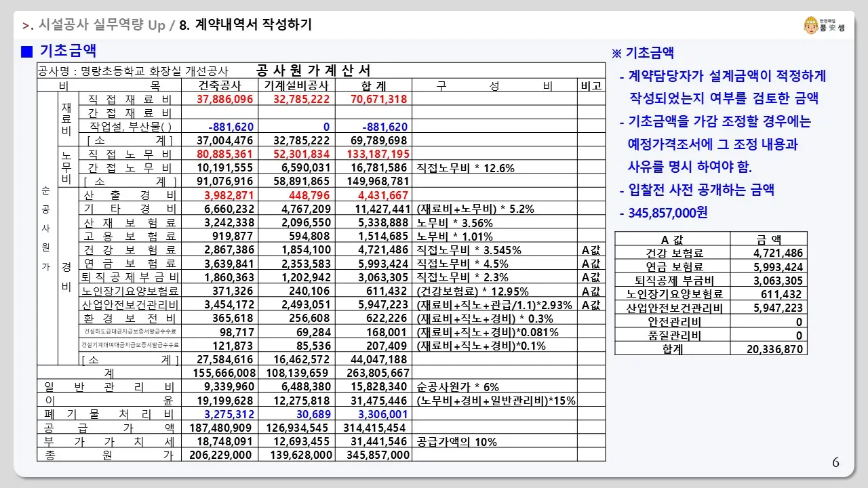The height and width of the screenshot is (488, 868).
Task: Select the formula '직접노무비 * 12.6%'
Action: (466, 168)
